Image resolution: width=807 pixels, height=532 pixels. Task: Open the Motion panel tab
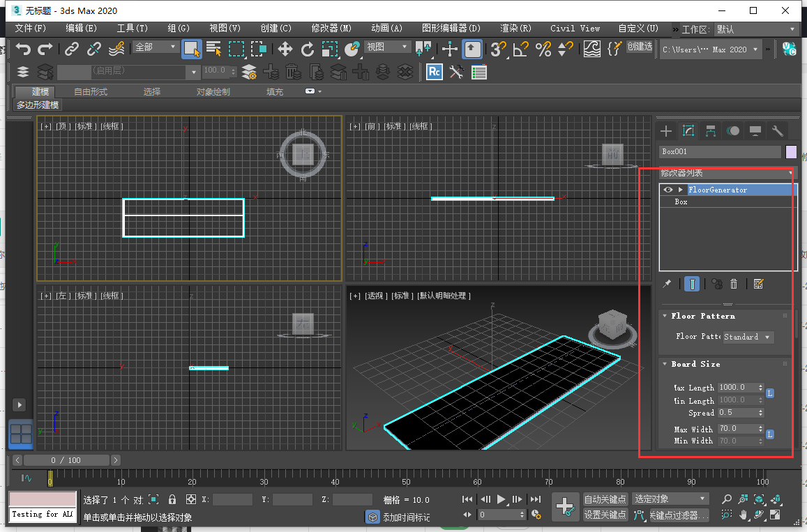click(733, 131)
